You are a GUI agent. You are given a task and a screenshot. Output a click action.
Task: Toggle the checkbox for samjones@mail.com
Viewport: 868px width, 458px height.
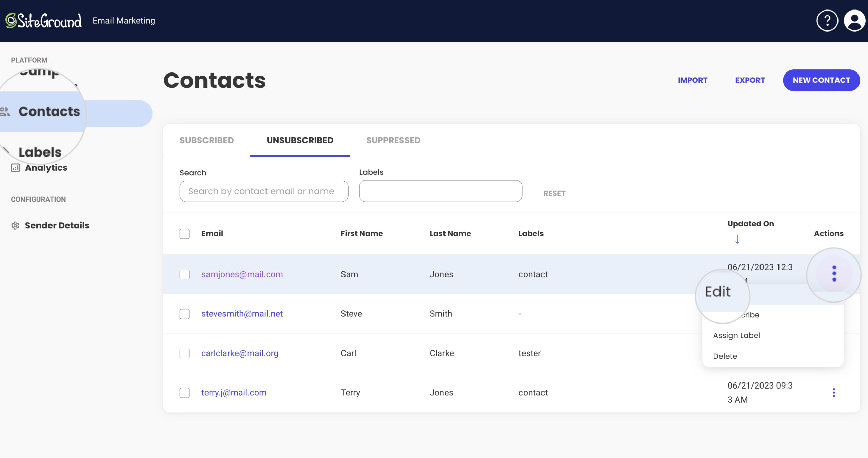coord(184,274)
